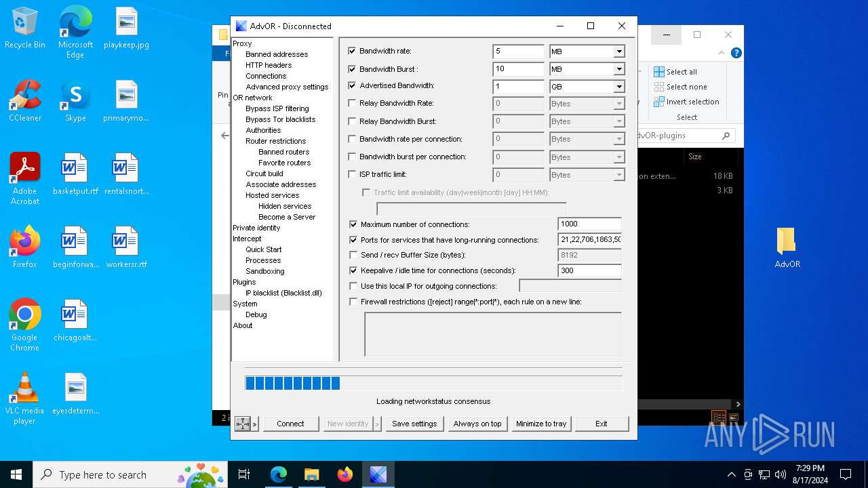Open the Recycle Bin desktop icon
Image resolution: width=868 pixels, height=488 pixels.
point(25,28)
